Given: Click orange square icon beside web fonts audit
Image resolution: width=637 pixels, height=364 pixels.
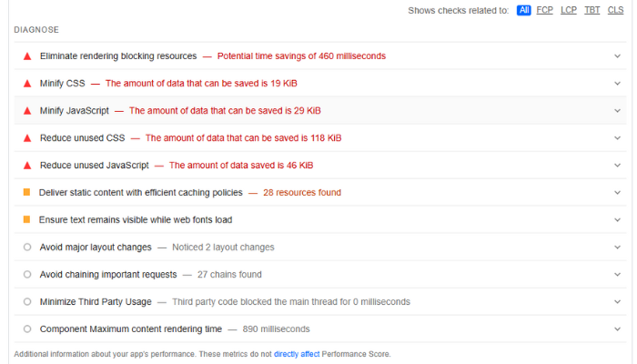Looking at the screenshot, I should pos(27,220).
